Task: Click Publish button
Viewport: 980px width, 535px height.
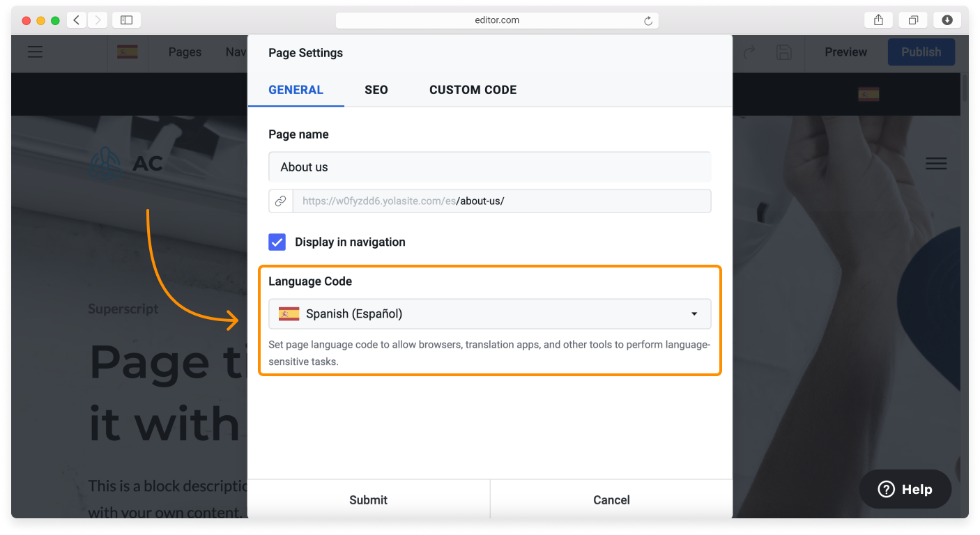Action: (921, 52)
